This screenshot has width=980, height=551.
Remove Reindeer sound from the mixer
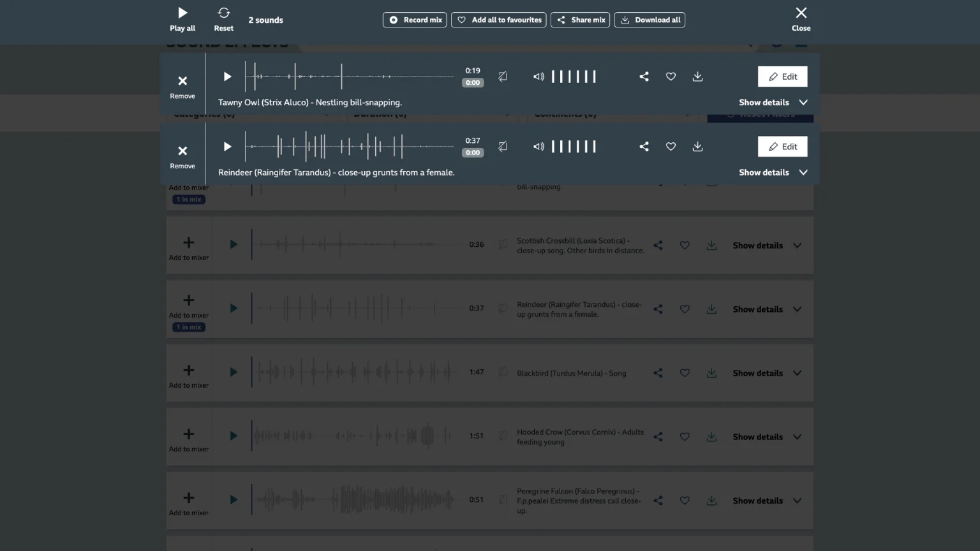[x=182, y=156]
